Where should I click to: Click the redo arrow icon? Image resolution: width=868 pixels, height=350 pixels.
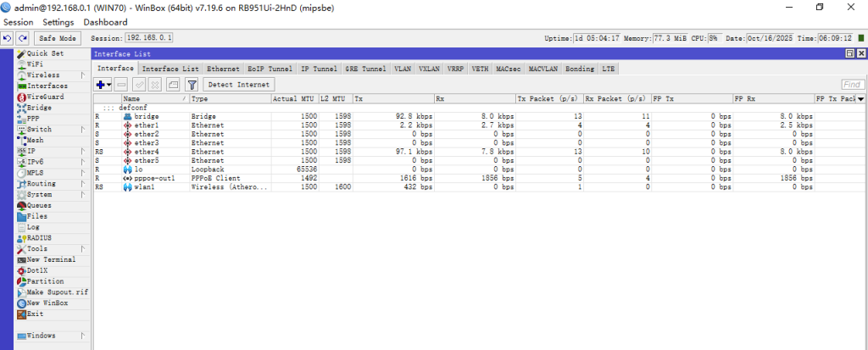[x=23, y=38]
